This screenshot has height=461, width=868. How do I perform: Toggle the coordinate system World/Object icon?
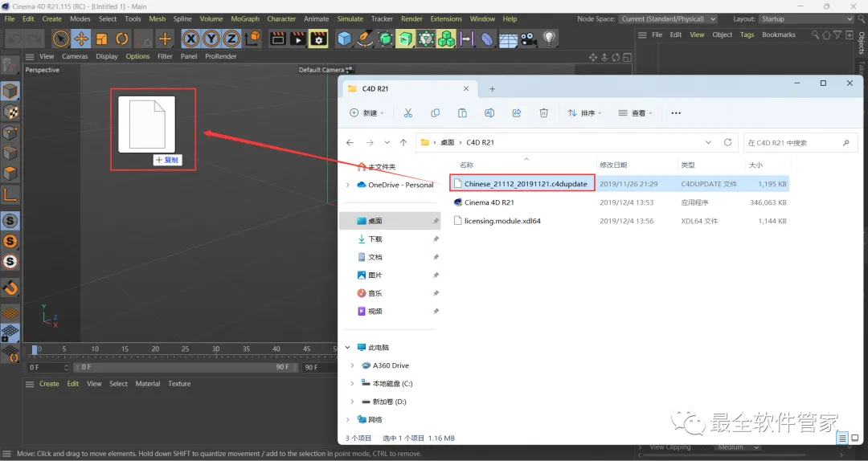252,39
